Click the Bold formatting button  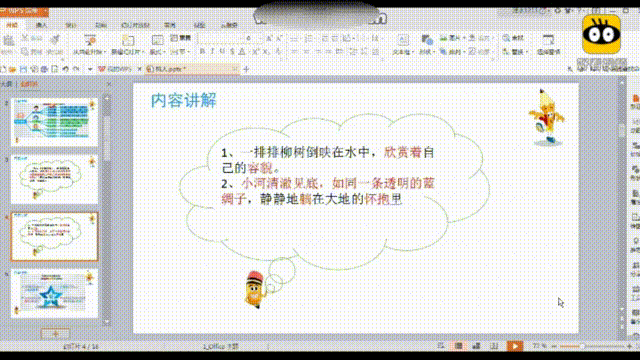click(202, 51)
